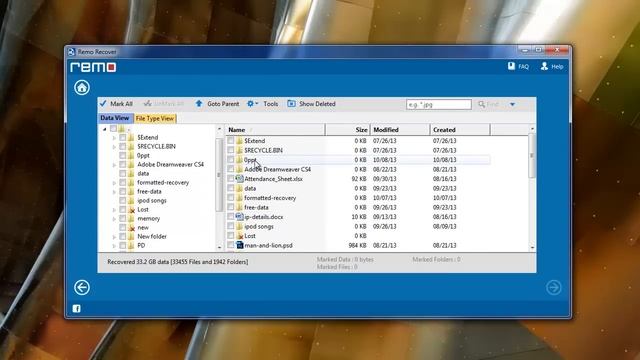Check the $Extend box in file list

(x=231, y=140)
